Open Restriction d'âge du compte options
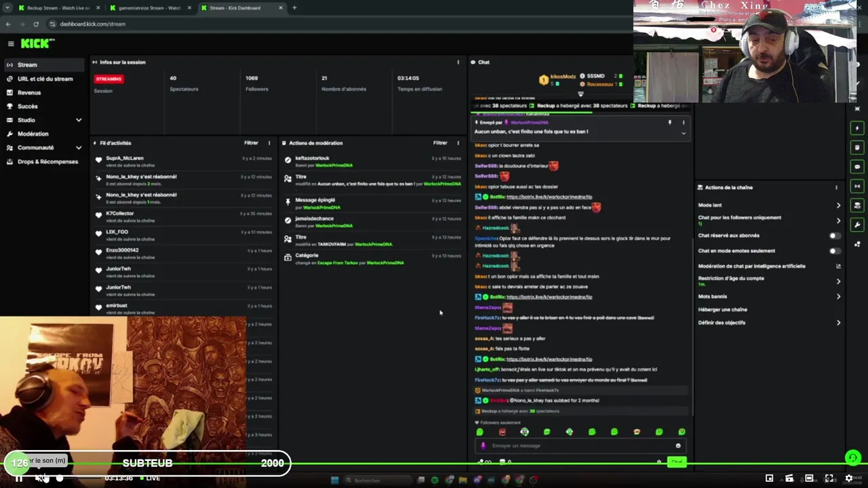Screen dimensions: 868x488 769,281
